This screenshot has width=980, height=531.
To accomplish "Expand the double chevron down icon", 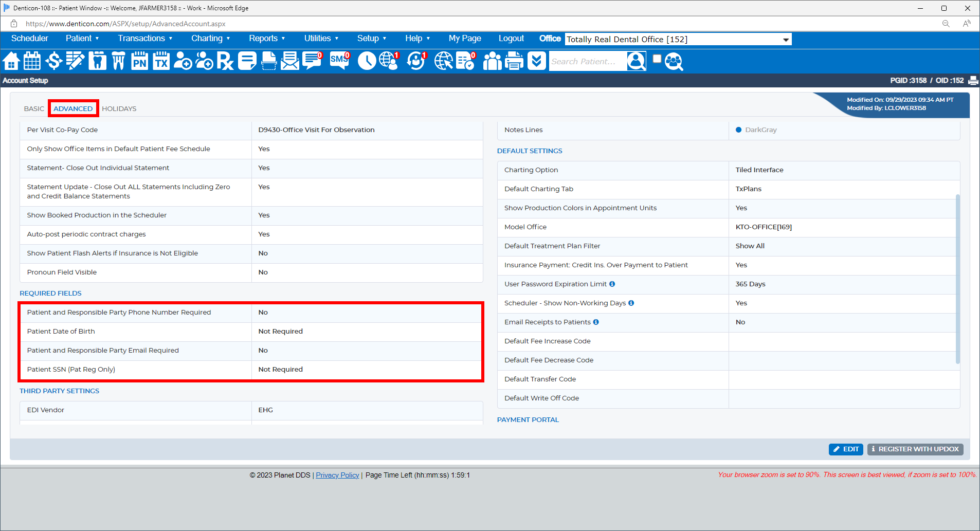I will (x=537, y=61).
